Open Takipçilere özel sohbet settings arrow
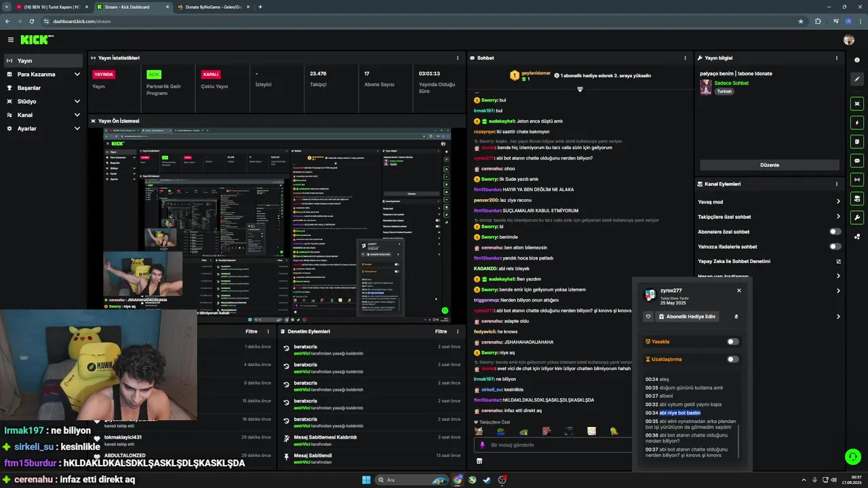 tap(838, 217)
